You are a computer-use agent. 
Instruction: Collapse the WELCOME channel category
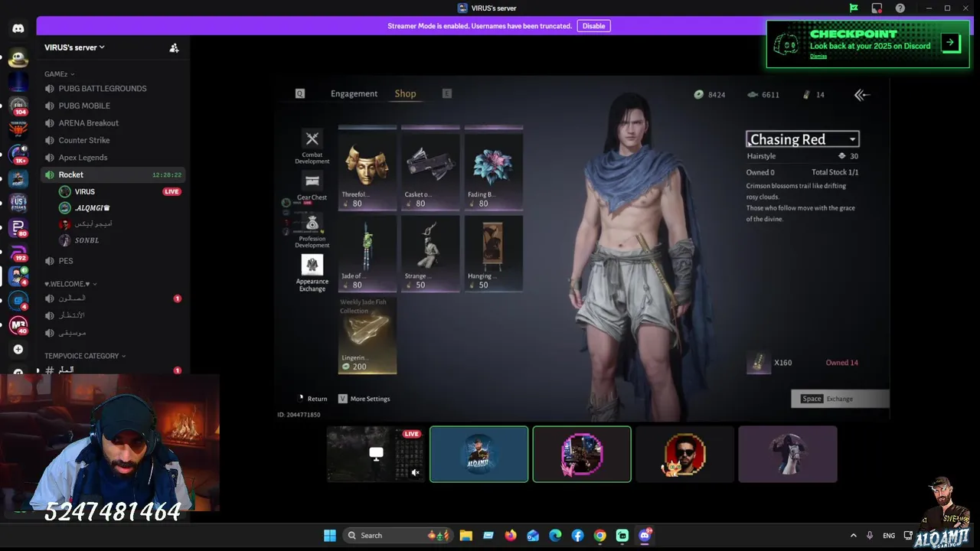pos(70,284)
